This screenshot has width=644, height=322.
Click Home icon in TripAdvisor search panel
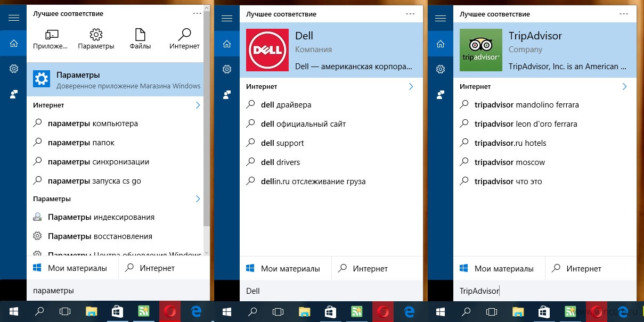point(441,44)
